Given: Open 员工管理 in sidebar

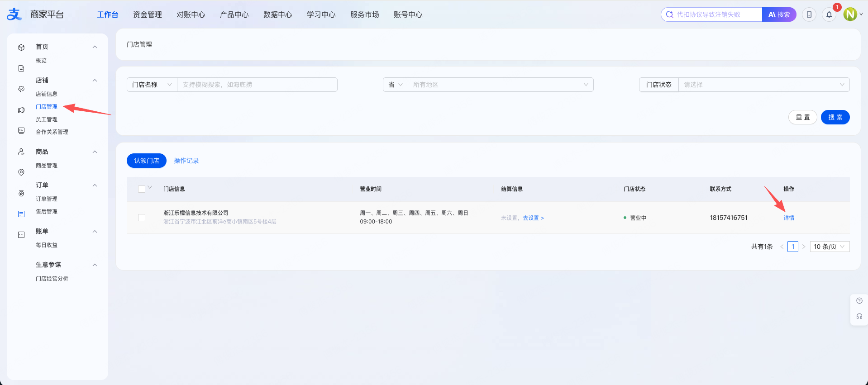Looking at the screenshot, I should 47,119.
